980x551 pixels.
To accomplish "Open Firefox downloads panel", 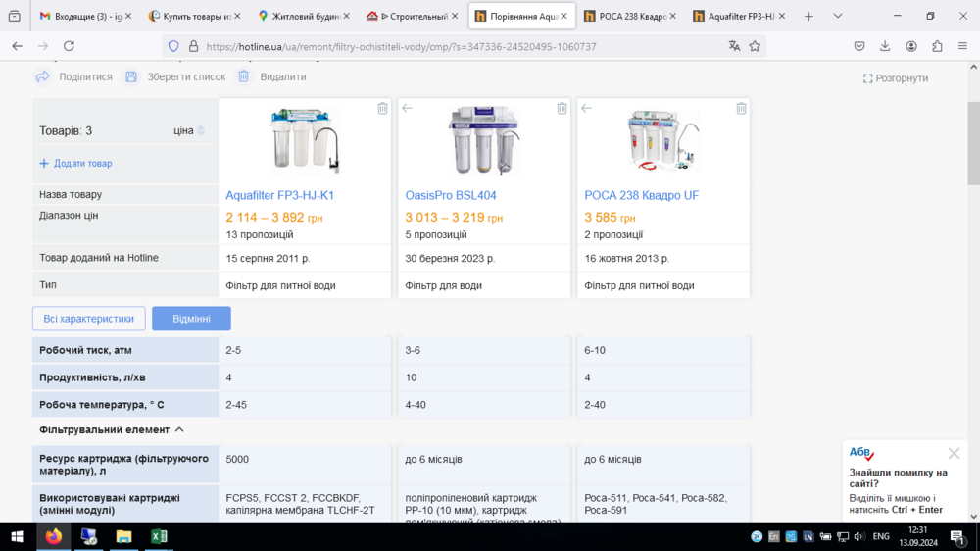I will (885, 46).
